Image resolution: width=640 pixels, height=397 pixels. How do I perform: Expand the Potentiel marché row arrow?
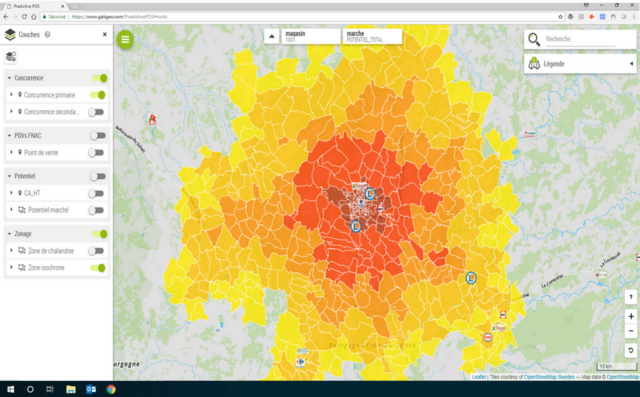11,210
